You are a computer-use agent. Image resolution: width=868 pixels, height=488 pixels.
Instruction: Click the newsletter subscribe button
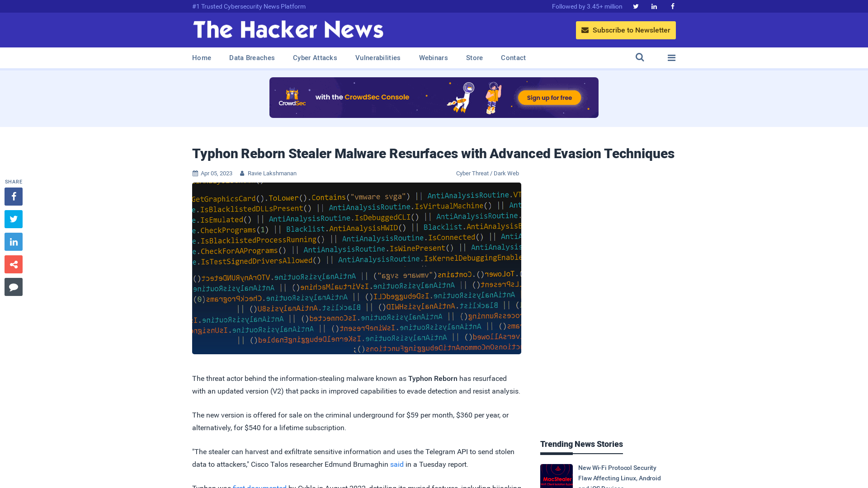click(625, 30)
